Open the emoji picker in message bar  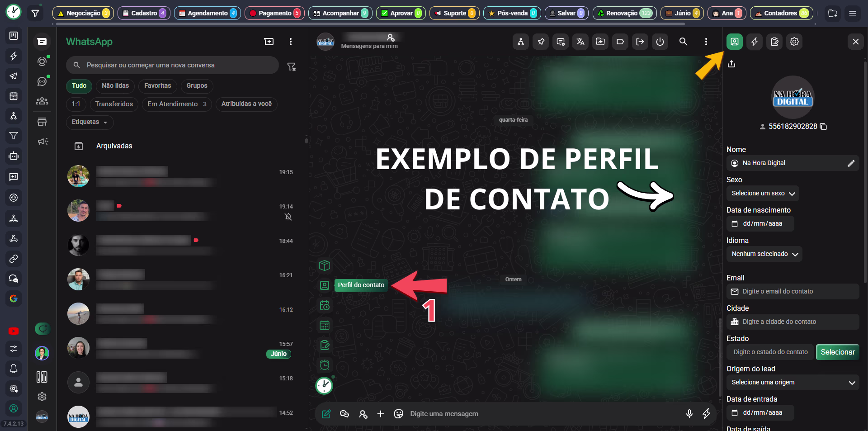[399, 414]
